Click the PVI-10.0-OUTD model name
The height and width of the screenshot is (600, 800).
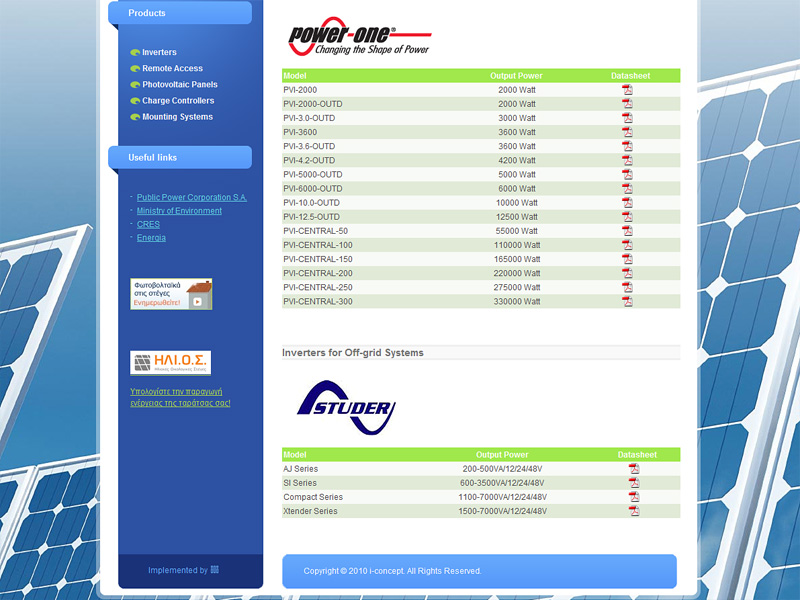click(x=311, y=203)
